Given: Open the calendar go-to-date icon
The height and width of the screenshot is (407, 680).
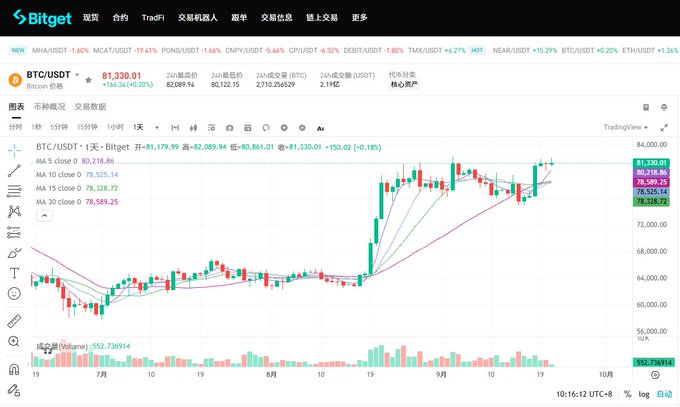Looking at the screenshot, I should (x=248, y=128).
